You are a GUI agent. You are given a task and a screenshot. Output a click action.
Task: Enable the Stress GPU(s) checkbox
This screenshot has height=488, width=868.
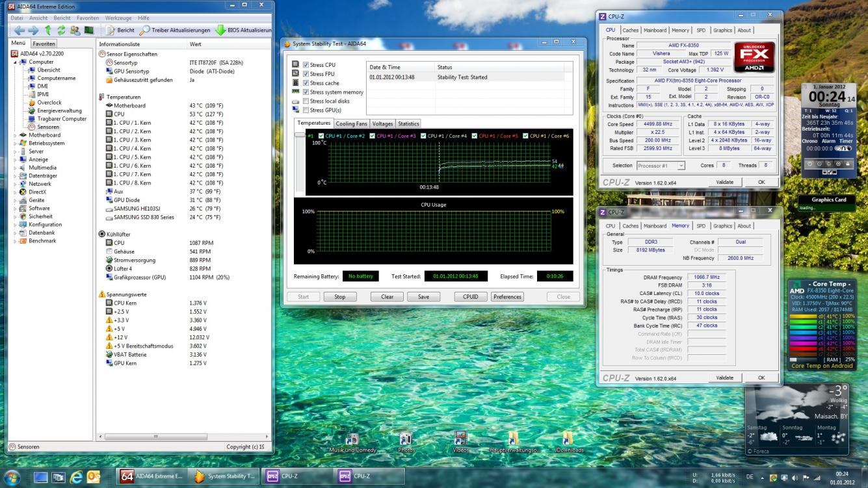click(306, 110)
